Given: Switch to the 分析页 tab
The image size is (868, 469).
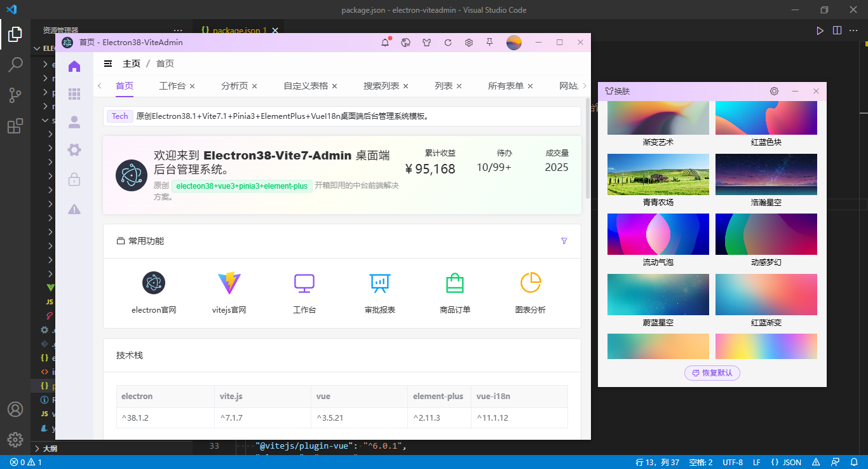Looking at the screenshot, I should (234, 86).
